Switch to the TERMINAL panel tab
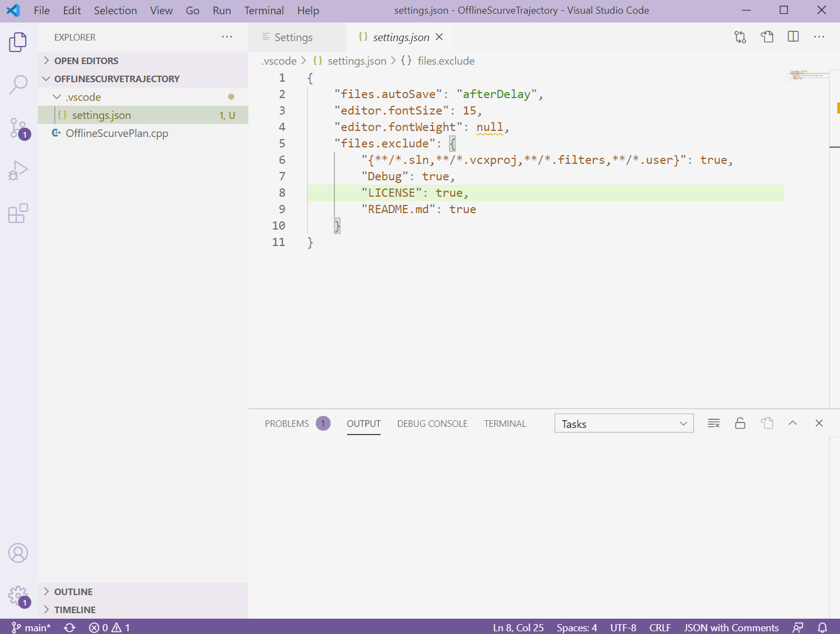 505,424
